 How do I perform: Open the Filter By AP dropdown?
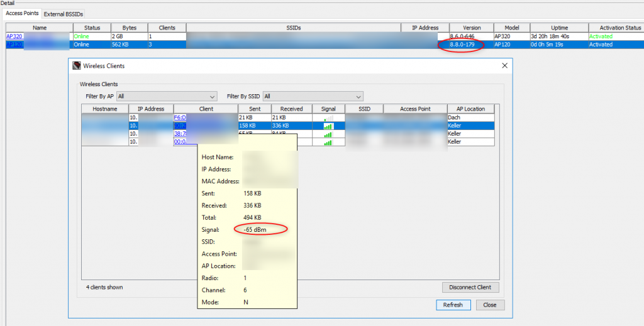pos(167,97)
